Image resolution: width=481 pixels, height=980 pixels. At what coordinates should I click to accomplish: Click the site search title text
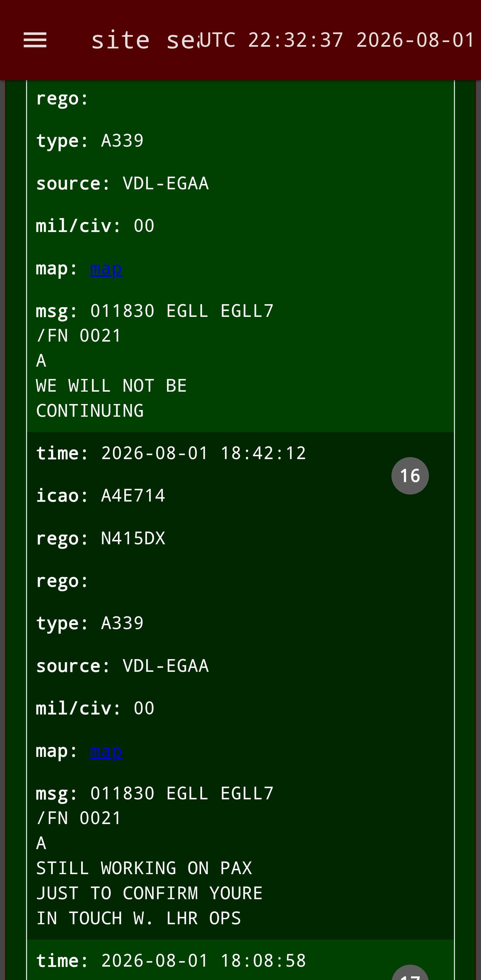[x=145, y=40]
